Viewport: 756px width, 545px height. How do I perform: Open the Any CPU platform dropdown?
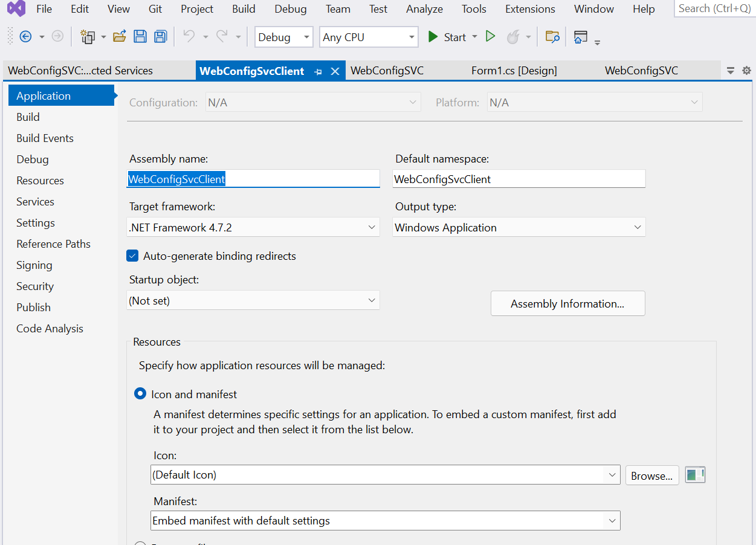pos(369,37)
